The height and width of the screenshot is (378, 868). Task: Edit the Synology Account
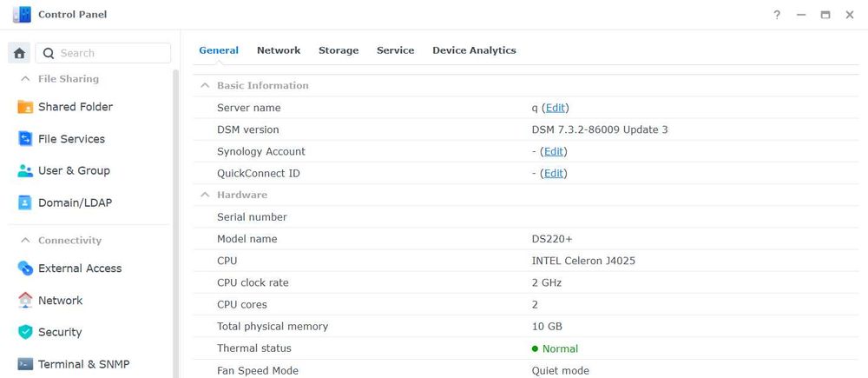[554, 152]
